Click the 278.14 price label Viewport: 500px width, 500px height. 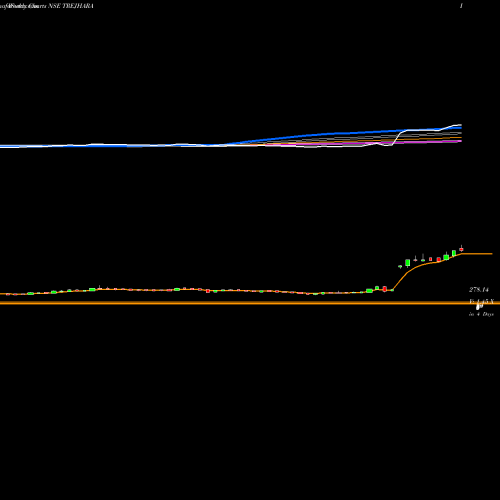[479, 290]
